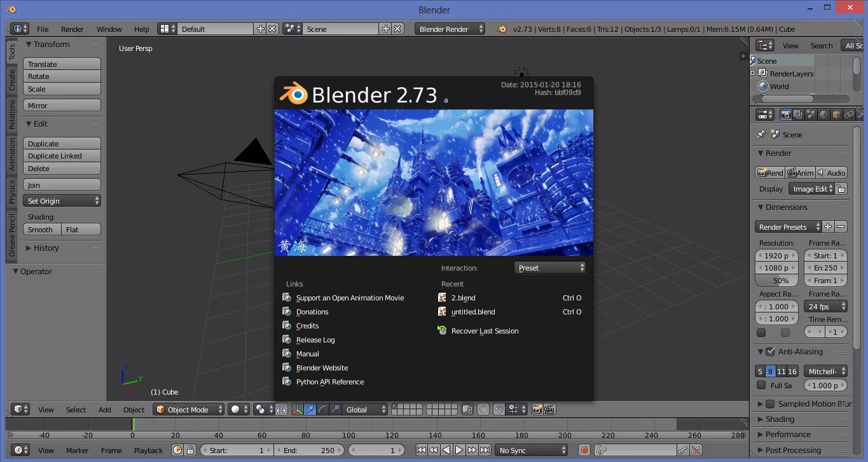This screenshot has width=868, height=462.
Task: Click the proportional editing circle icon
Action: click(x=483, y=409)
